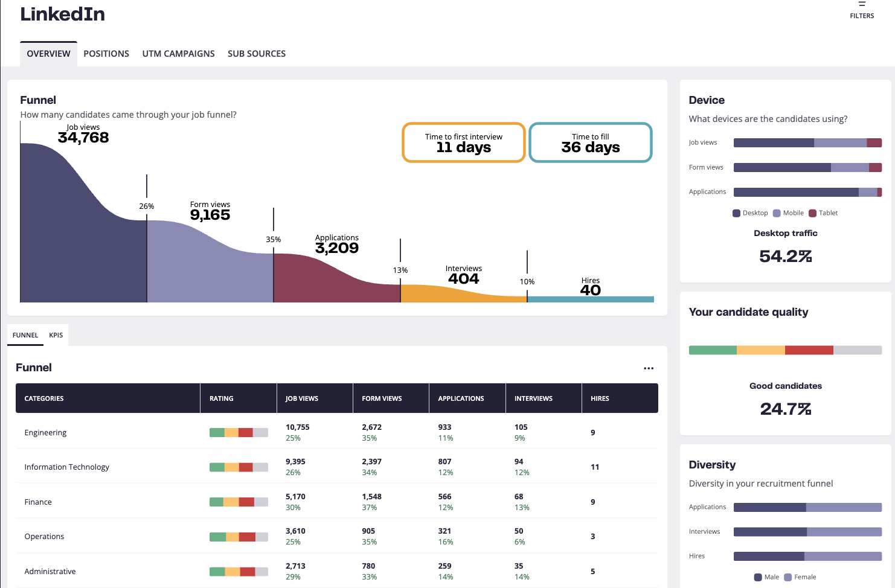The image size is (895, 588).
Task: Click the Engineering rating bar
Action: [239, 432]
